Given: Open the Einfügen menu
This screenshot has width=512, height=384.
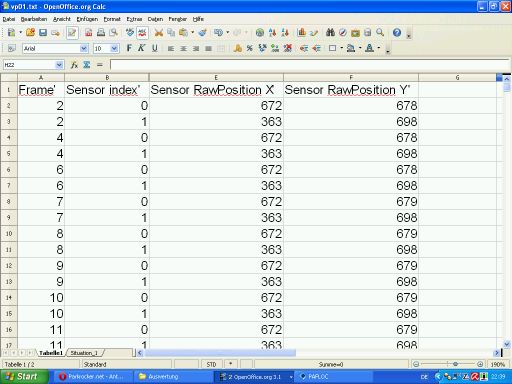Looking at the screenshot, I should [x=87, y=19].
